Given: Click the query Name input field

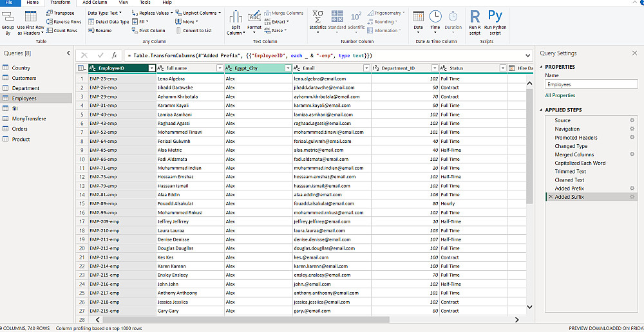Looking at the screenshot, I should click(x=591, y=84).
